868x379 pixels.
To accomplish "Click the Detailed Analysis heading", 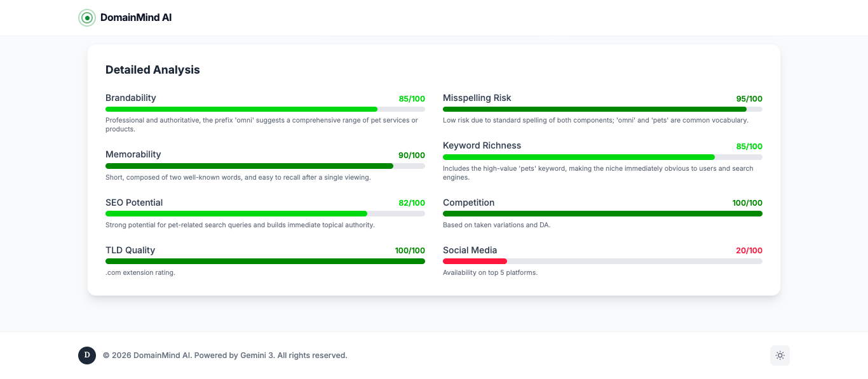I will [153, 70].
